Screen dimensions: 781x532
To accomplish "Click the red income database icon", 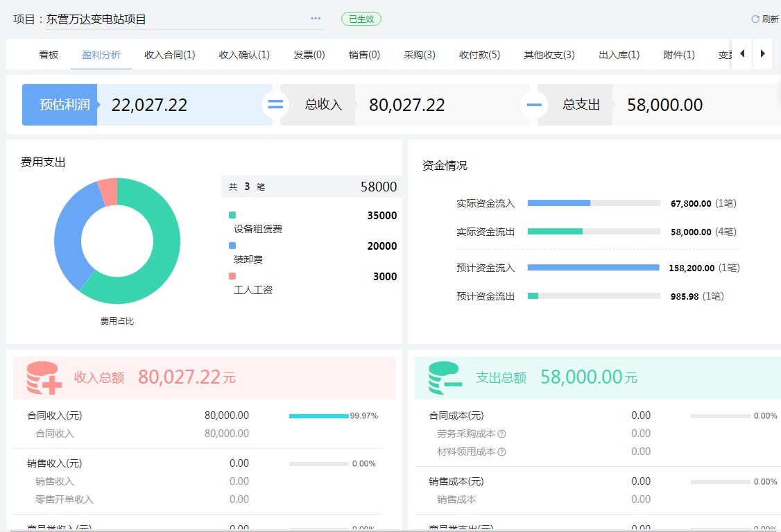I will point(44,378).
